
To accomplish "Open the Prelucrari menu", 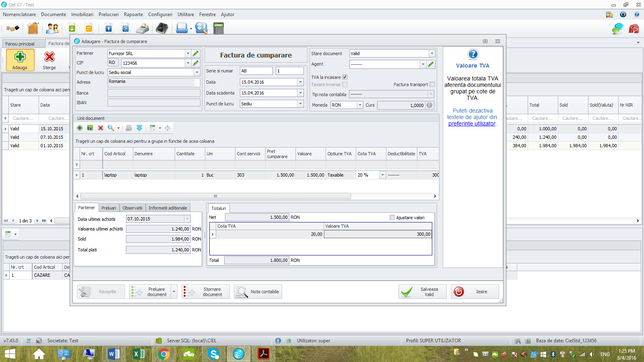I will tap(109, 14).
